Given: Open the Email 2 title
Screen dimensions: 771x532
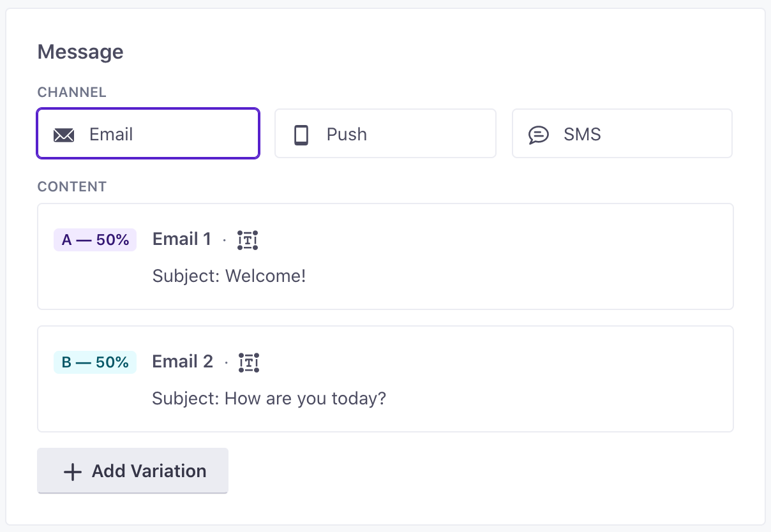Looking at the screenshot, I should 183,362.
